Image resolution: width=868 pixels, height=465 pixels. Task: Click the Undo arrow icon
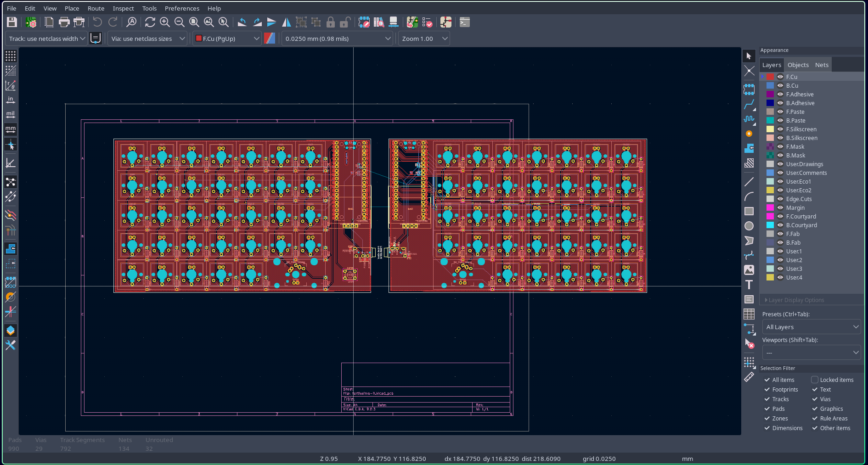click(x=97, y=22)
